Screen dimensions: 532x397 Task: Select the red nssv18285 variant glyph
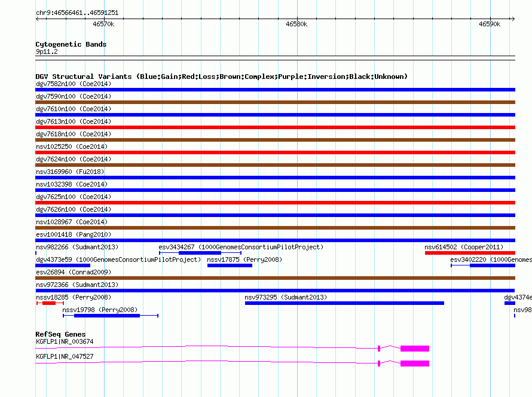click(50, 303)
